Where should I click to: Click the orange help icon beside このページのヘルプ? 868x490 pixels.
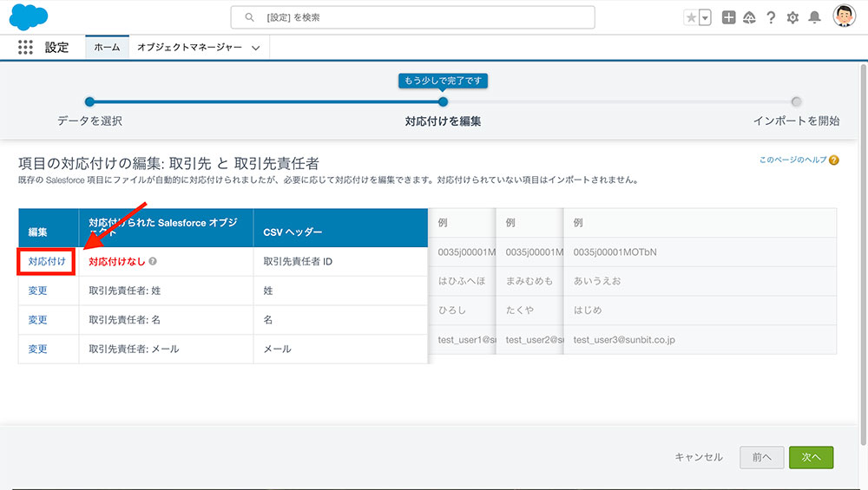point(834,160)
